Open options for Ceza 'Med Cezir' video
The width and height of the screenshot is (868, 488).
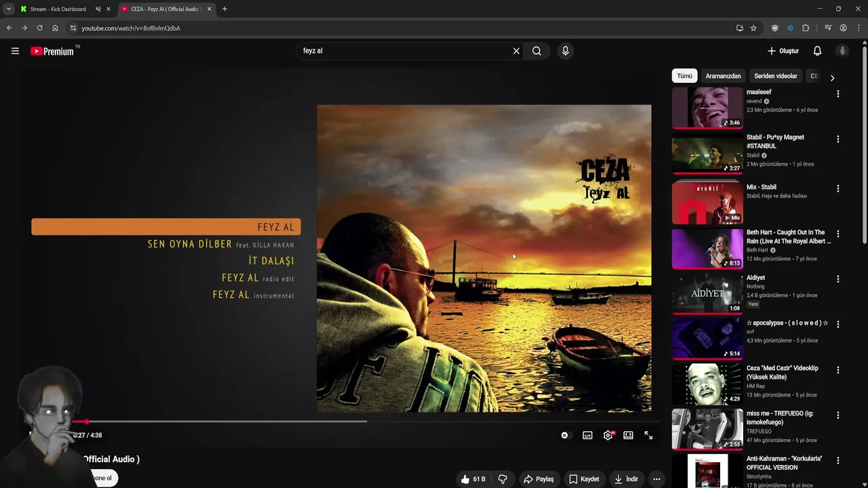tap(837, 370)
